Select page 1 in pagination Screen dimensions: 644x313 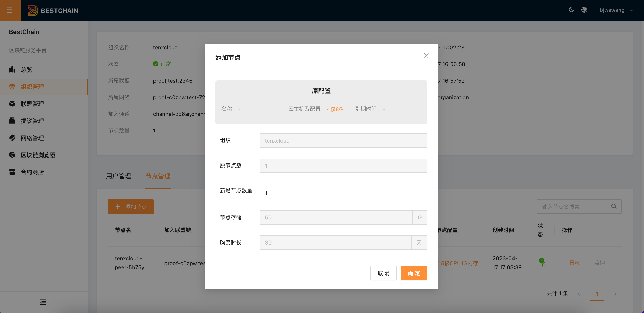[596, 294]
